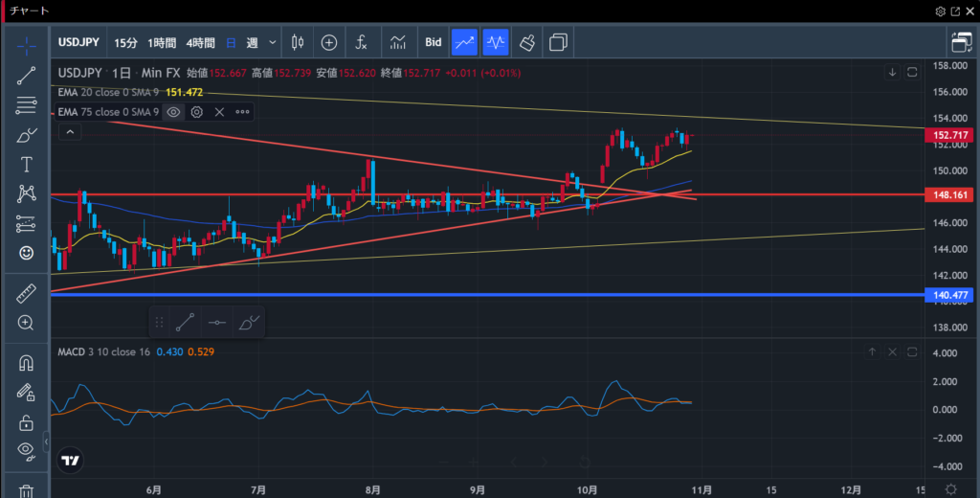
Task: Switch to 4時間 timeframe
Action: [x=200, y=42]
